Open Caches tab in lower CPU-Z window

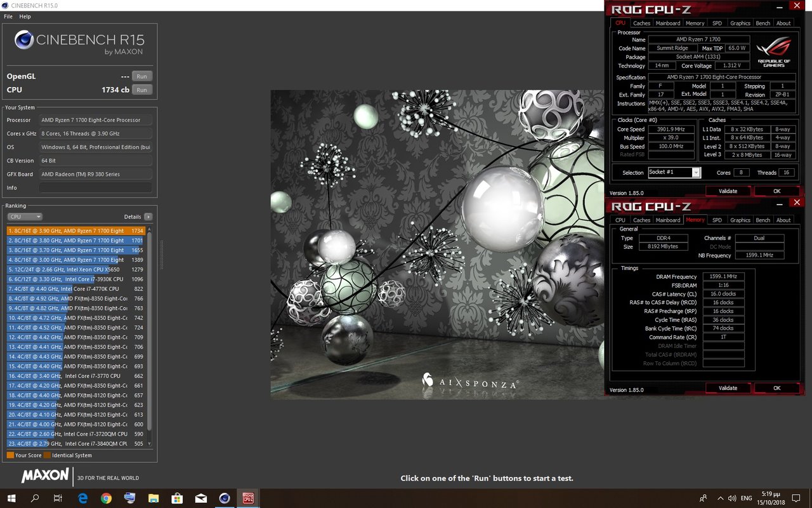coord(641,220)
